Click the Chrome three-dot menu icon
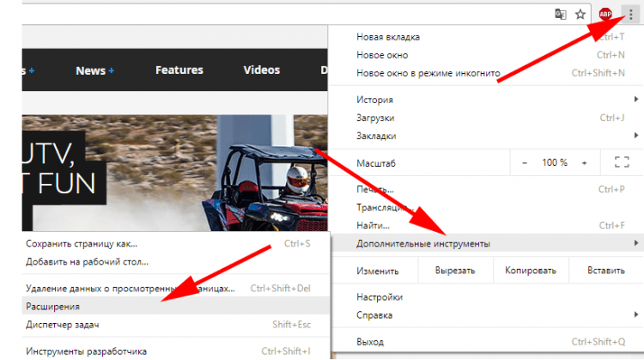 tap(632, 14)
